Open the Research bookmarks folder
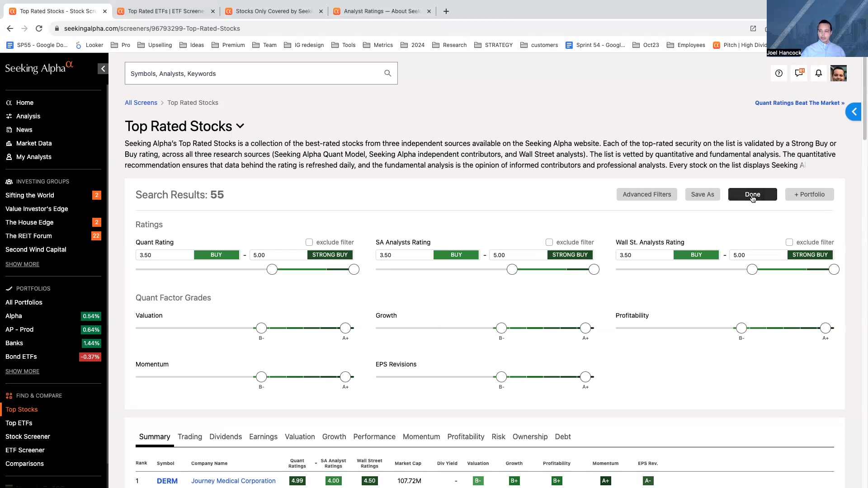This screenshot has height=488, width=868. coord(449,45)
